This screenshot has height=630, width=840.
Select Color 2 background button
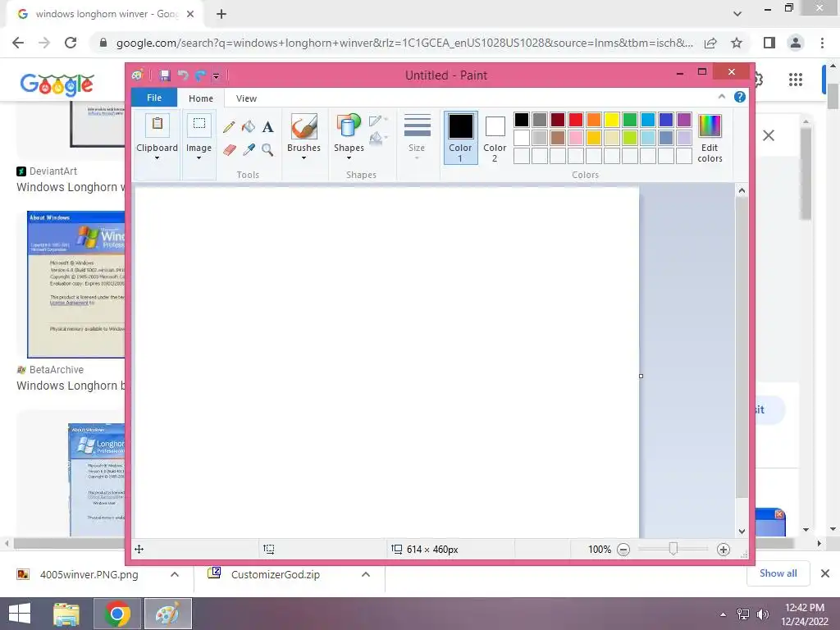coord(495,138)
